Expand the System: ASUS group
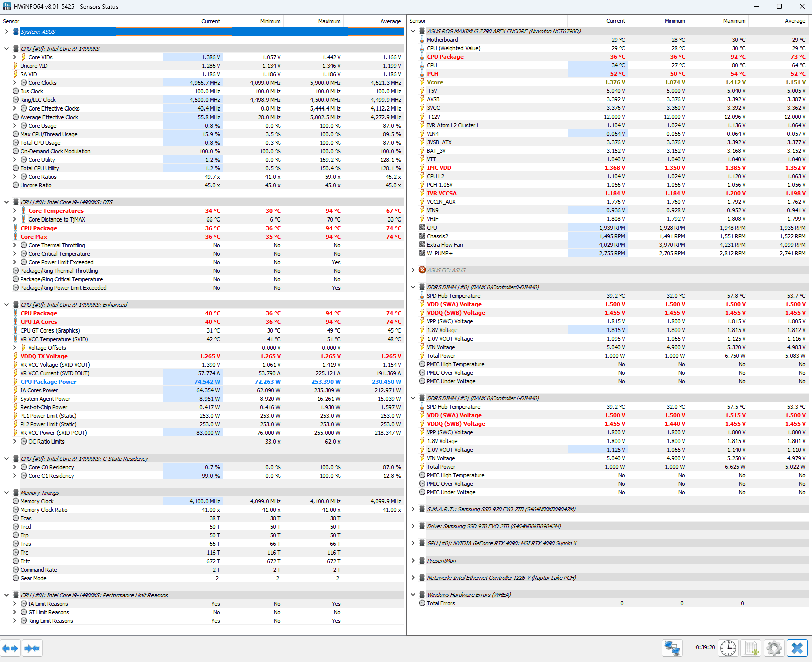Screen dimensions: 812x662 (6, 32)
